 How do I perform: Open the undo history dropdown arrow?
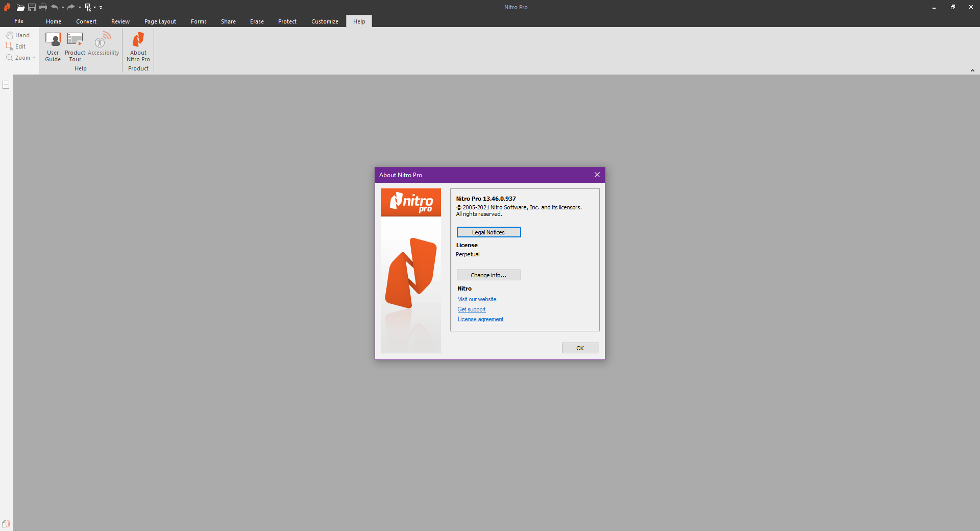coord(63,7)
